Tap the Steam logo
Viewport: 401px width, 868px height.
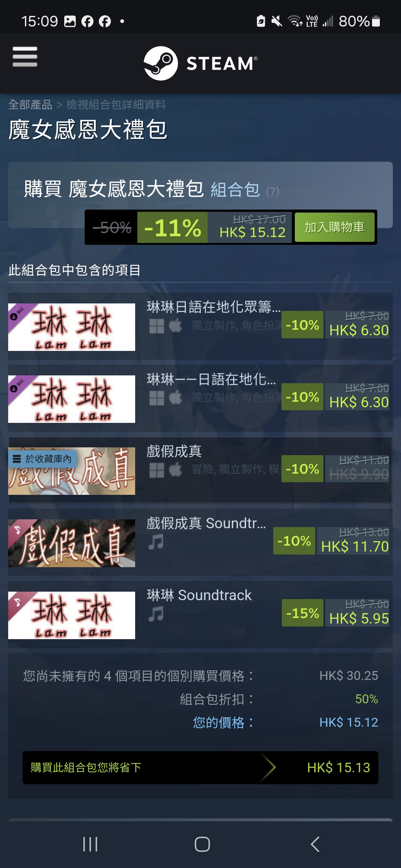(x=200, y=63)
